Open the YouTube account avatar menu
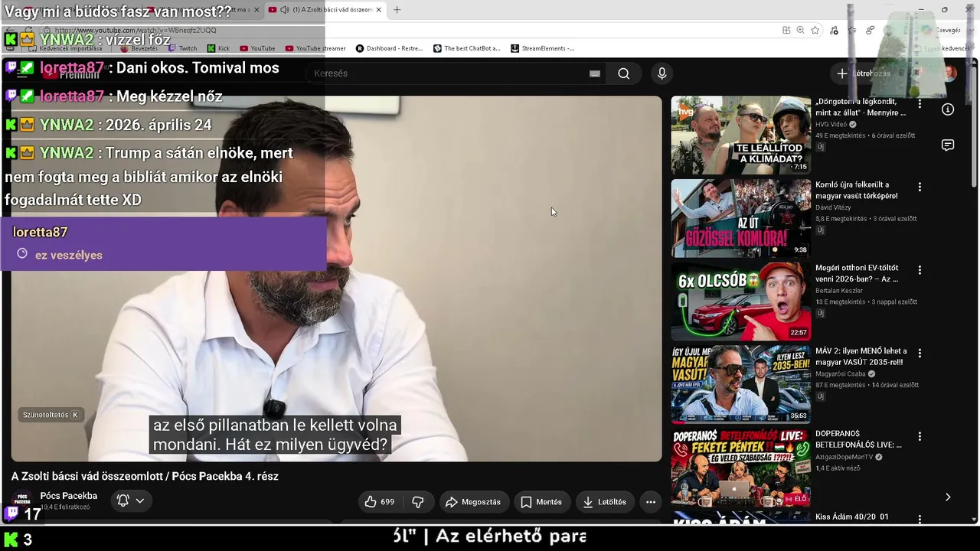Viewport: 980px width, 551px height. pos(949,73)
